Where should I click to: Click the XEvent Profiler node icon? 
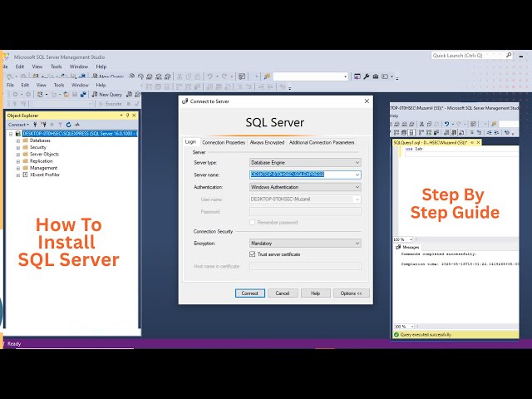[x=25, y=175]
